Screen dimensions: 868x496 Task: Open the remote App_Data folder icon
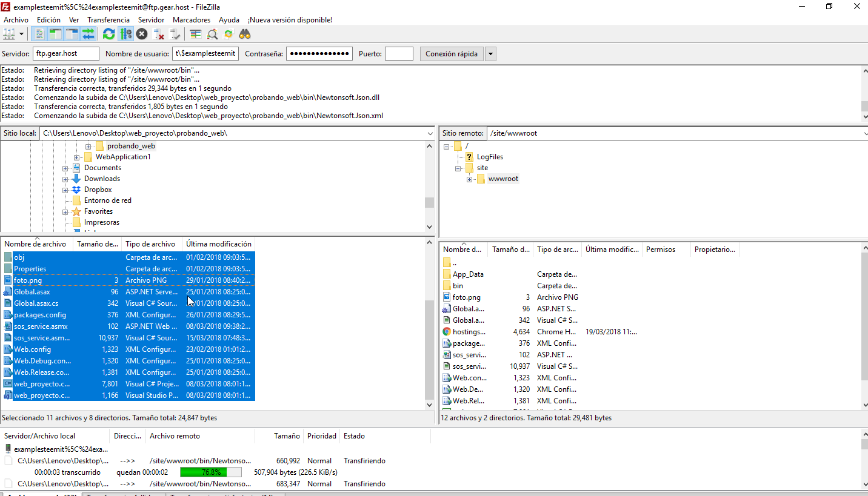tap(447, 274)
